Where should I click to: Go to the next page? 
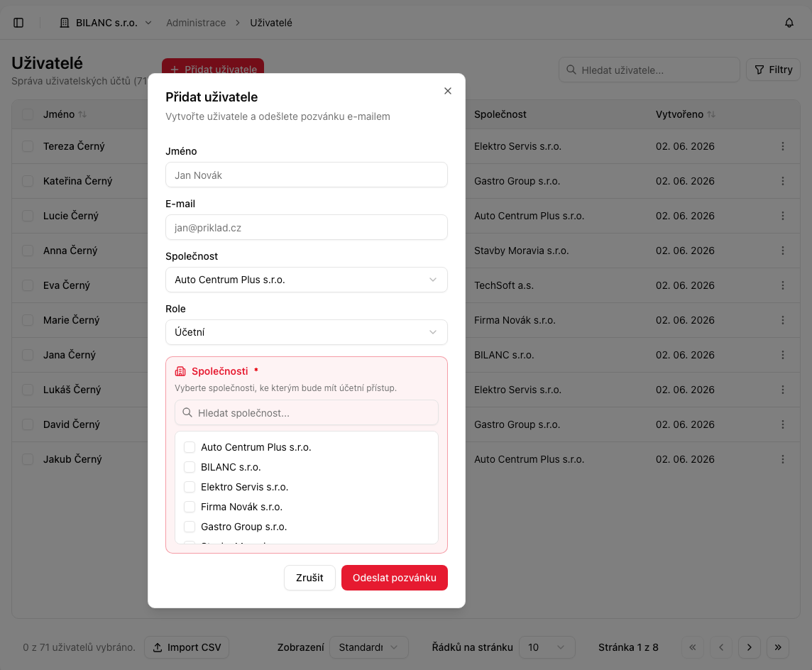click(750, 647)
